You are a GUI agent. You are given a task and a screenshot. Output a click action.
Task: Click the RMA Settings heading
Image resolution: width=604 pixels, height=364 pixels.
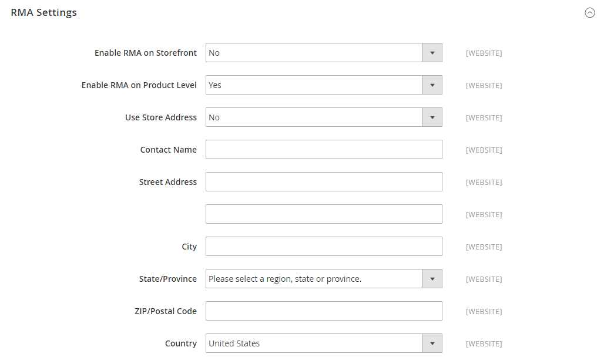[x=43, y=12]
